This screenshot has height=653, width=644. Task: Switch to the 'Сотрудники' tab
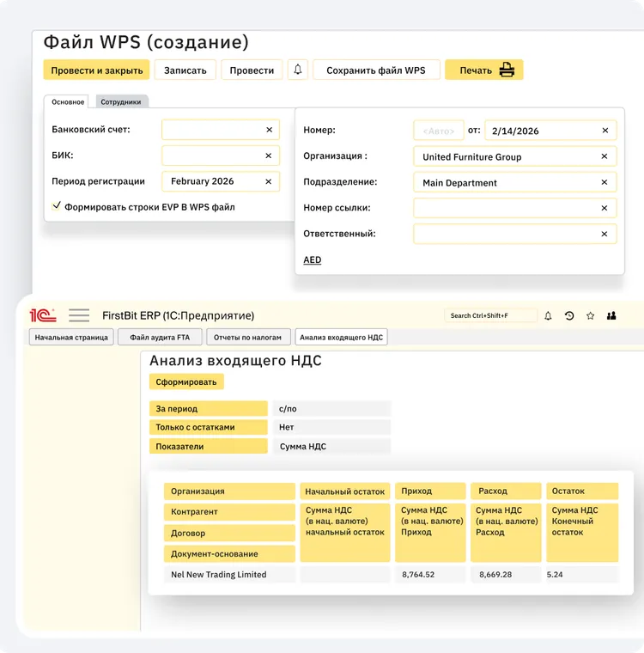[x=121, y=101]
